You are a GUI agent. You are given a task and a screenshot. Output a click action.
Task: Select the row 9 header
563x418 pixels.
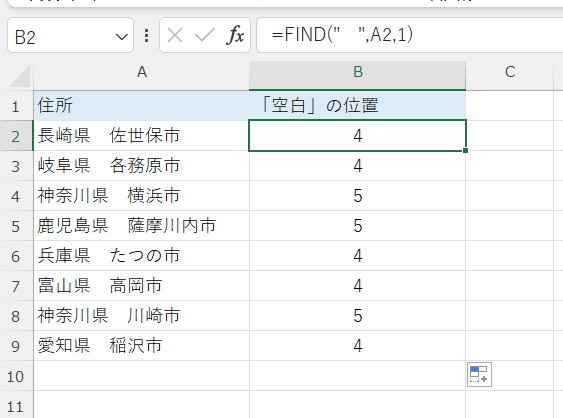(x=16, y=346)
